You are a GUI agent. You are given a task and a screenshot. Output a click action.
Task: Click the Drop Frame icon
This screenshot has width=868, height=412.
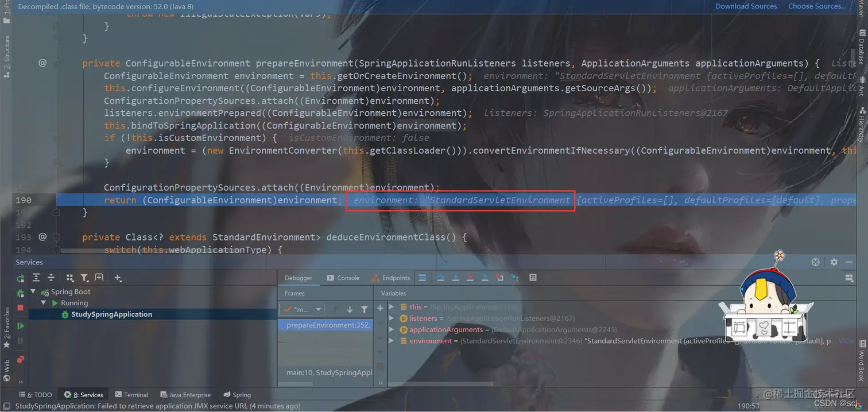[x=499, y=278]
